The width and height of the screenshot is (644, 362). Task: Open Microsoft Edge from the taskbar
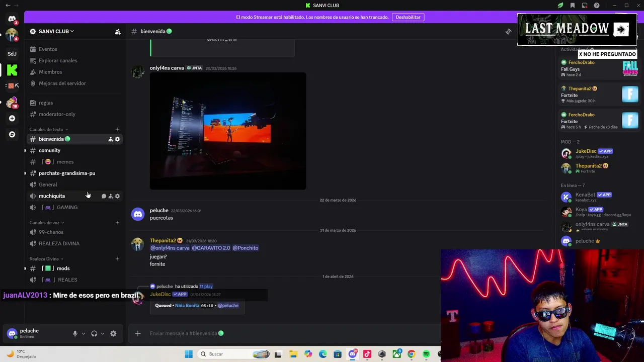pyautogui.click(x=323, y=354)
